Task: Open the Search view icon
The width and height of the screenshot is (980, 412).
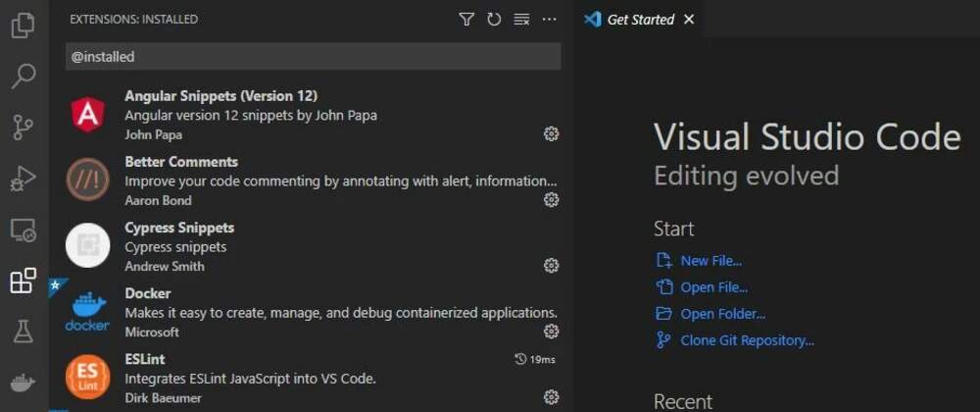Action: (x=24, y=77)
